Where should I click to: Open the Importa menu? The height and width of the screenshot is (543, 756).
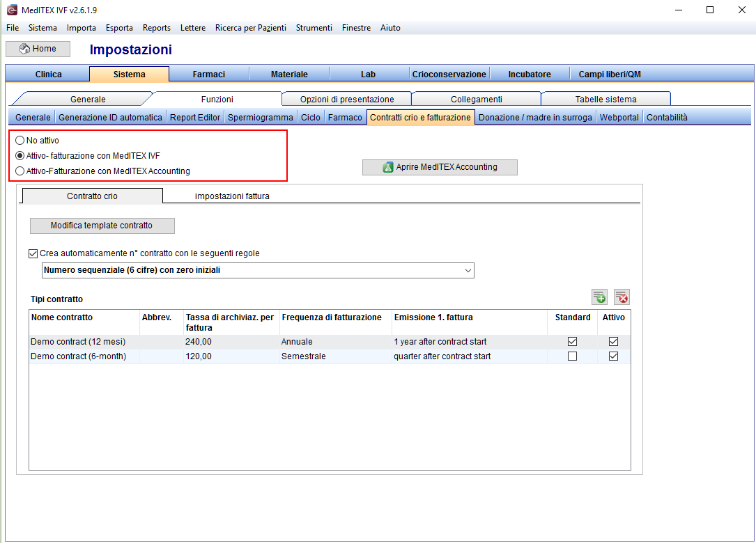coord(81,28)
